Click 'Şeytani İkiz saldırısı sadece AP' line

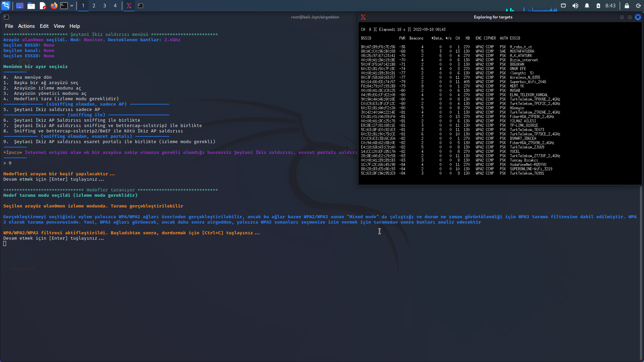[52, 110]
